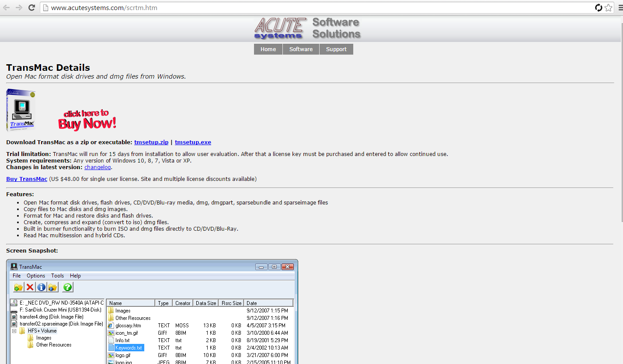
Task: Click the E: DVD drive icon in the tree
Action: pyautogui.click(x=14, y=302)
